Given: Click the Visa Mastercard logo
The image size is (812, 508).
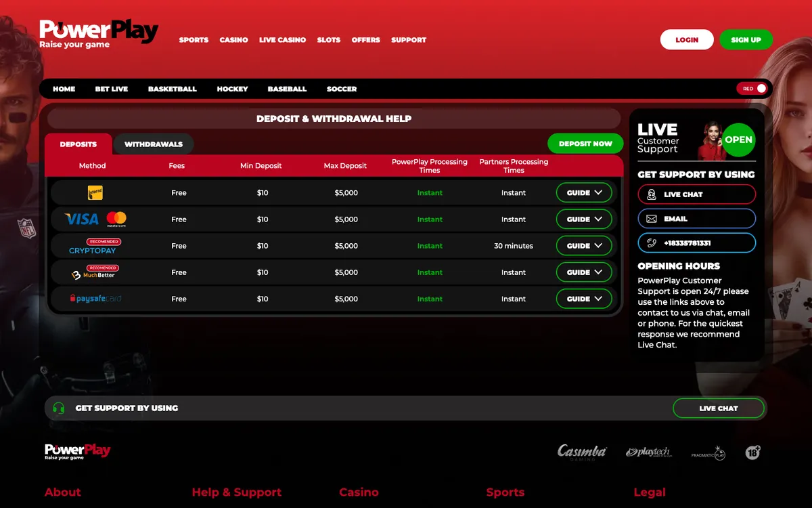Looking at the screenshot, I should (x=95, y=219).
